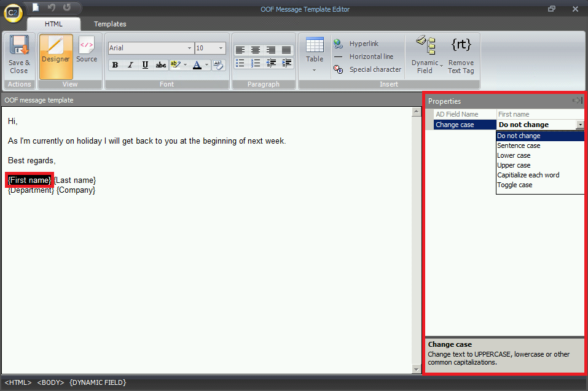Image resolution: width=588 pixels, height=391 pixels.
Task: Insert a Special character
Action: point(367,69)
